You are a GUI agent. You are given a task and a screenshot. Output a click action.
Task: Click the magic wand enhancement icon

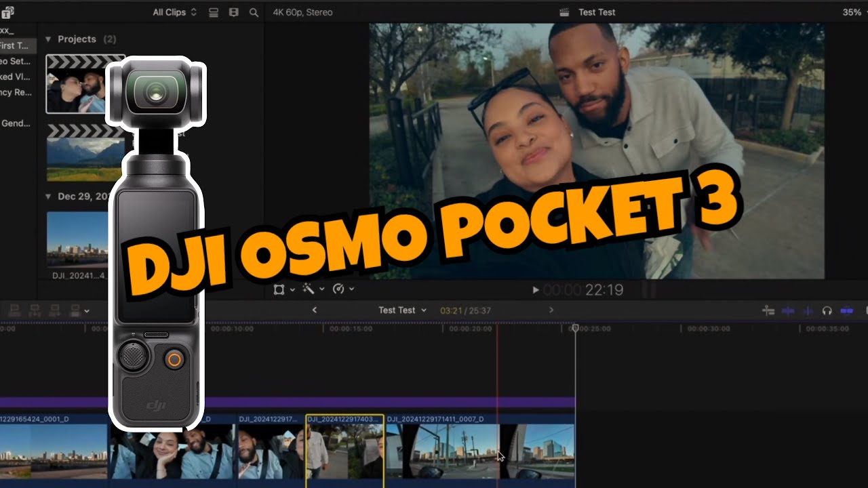[x=309, y=289]
